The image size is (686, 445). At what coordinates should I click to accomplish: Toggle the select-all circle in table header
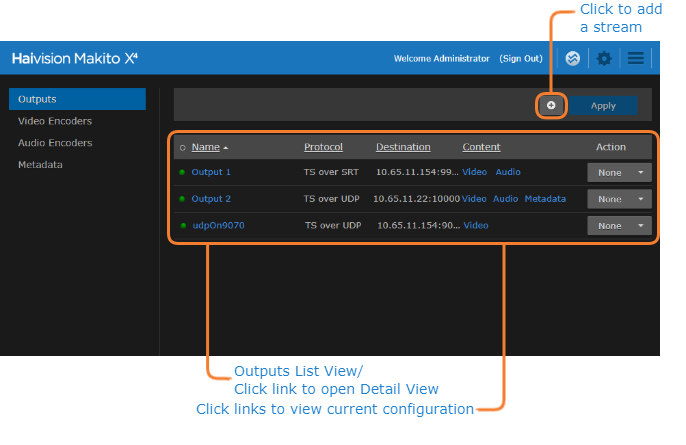pos(182,148)
